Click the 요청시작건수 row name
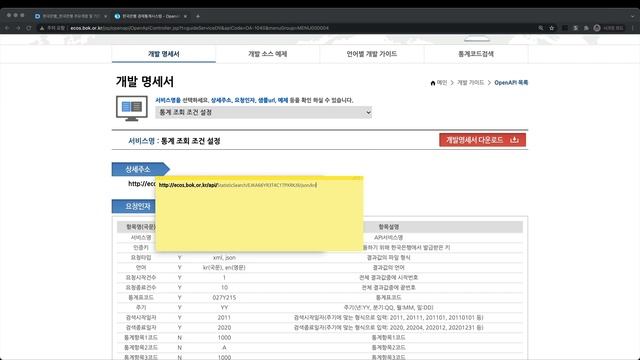The image size is (640, 360). 141,278
